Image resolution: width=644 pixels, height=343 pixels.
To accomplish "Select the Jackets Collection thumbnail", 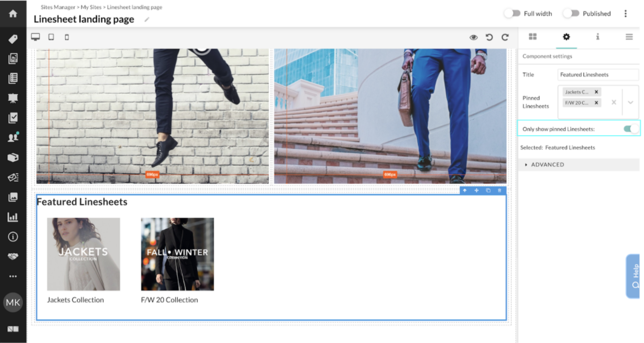I will [x=84, y=254].
